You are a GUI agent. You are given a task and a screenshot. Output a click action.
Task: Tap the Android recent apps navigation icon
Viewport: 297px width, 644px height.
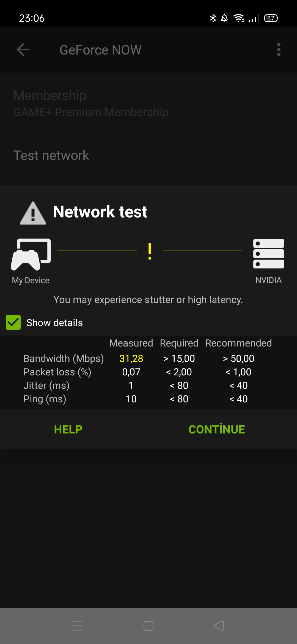78,626
